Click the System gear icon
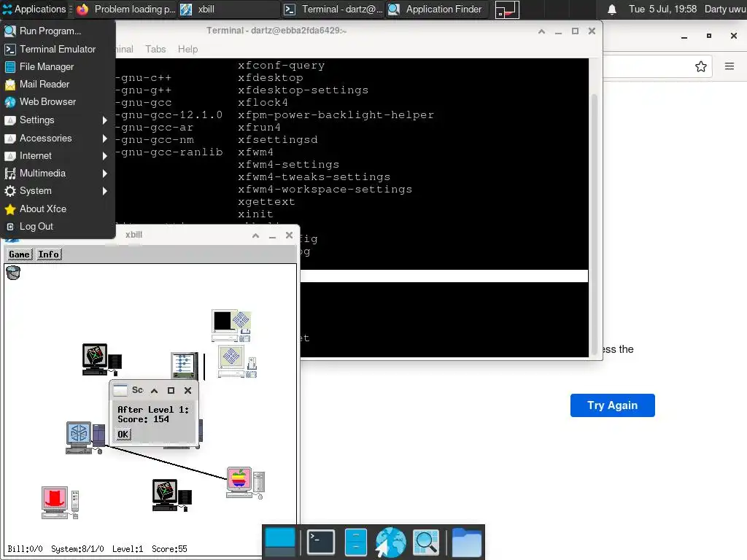This screenshot has width=747, height=560. coord(10,191)
